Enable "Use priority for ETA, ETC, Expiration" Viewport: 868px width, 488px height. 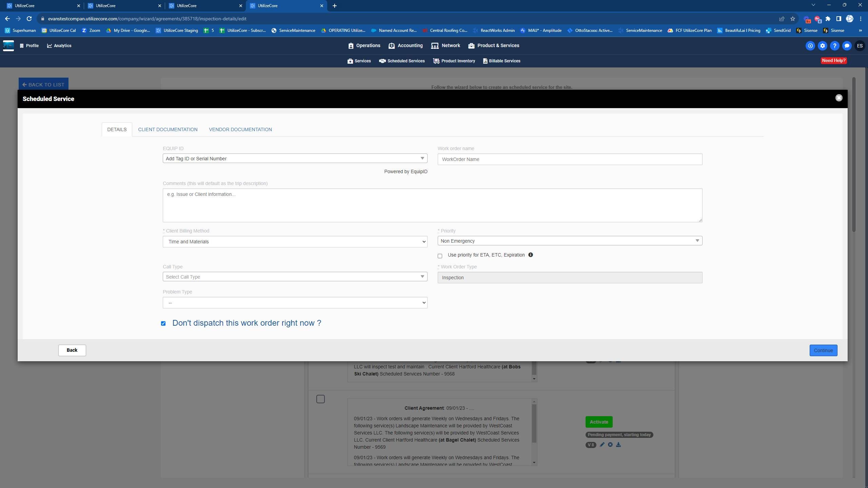tap(440, 256)
